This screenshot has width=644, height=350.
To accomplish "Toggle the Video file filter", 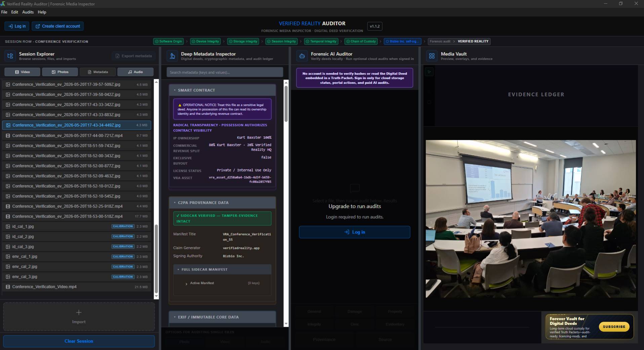I will [x=22, y=72].
